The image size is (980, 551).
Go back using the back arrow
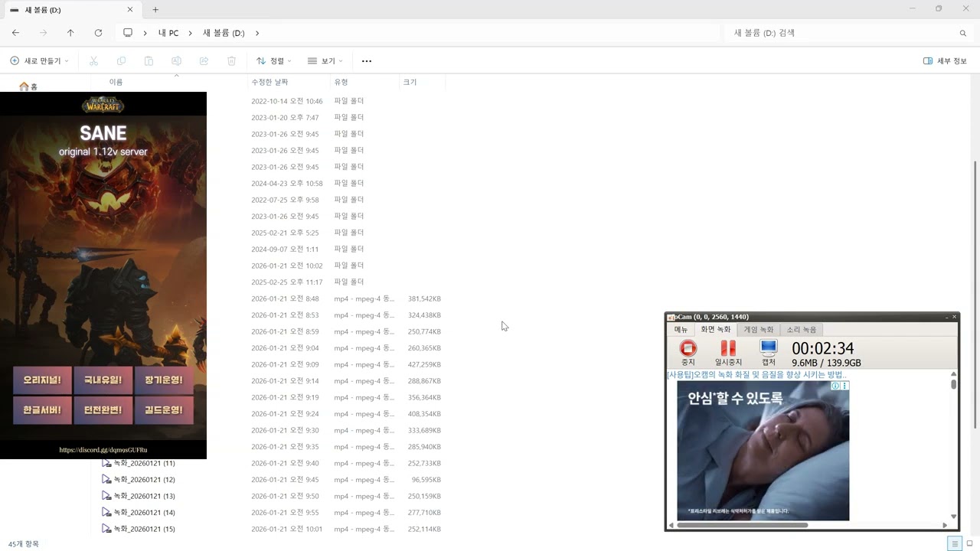pos(15,33)
